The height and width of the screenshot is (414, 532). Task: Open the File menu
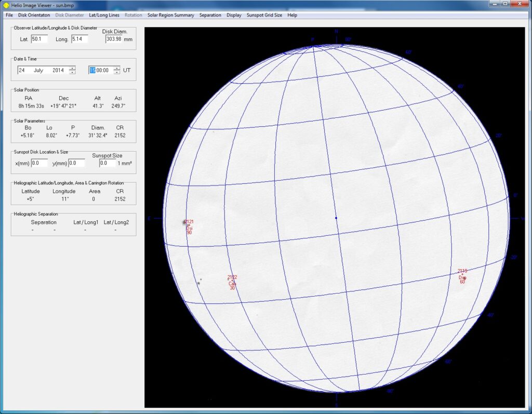(9, 15)
